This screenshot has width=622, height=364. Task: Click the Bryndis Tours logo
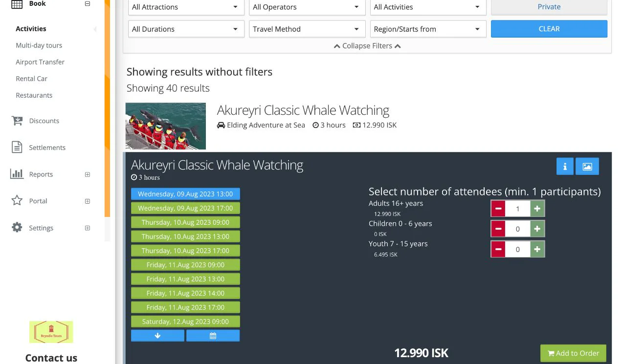click(x=51, y=332)
